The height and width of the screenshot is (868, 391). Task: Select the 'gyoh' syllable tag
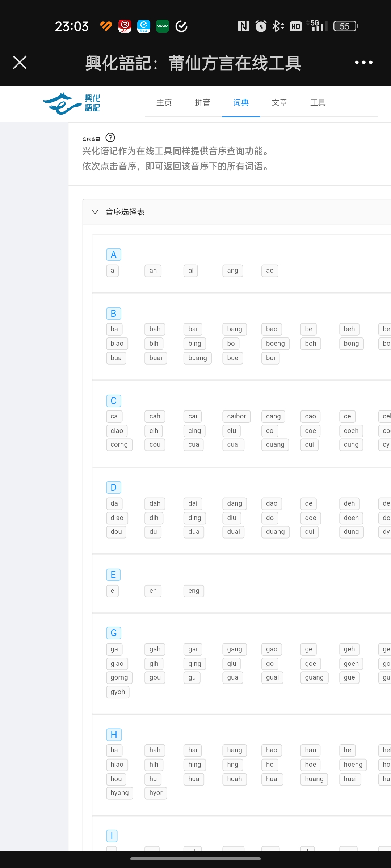(118, 692)
